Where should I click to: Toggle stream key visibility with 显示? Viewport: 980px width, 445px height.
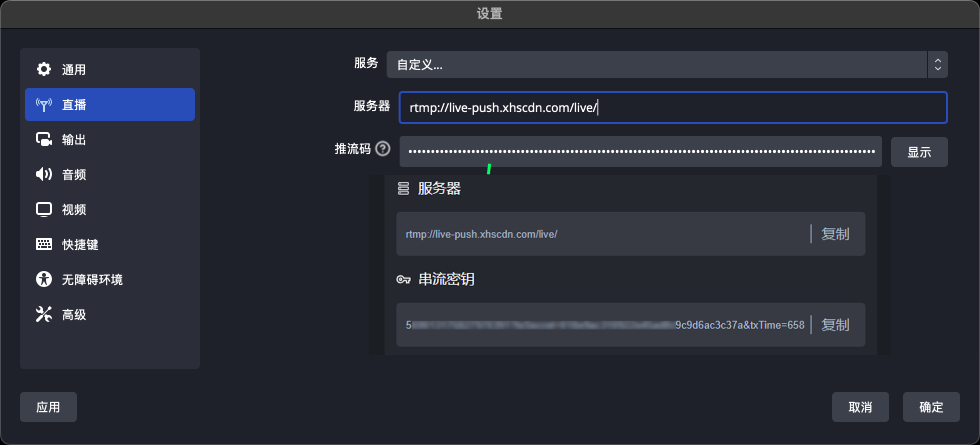[919, 152]
